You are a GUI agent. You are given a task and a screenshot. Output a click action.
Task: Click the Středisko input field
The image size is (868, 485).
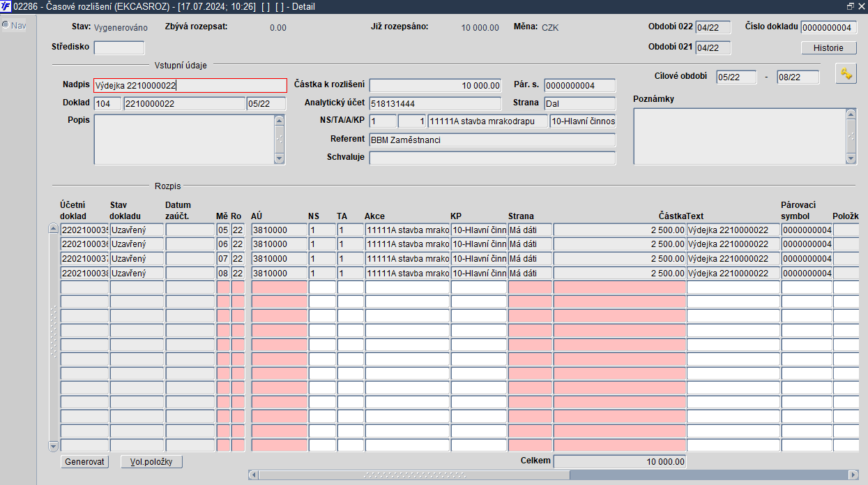click(119, 48)
